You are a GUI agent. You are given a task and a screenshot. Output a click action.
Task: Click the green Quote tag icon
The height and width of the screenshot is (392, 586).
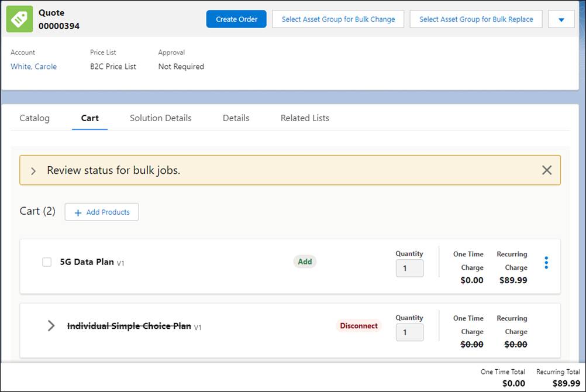coord(19,19)
